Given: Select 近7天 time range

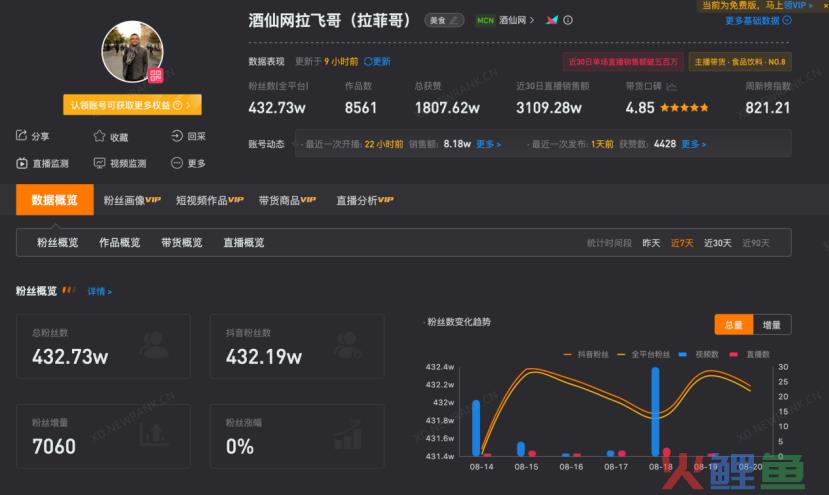Looking at the screenshot, I should pos(682,243).
